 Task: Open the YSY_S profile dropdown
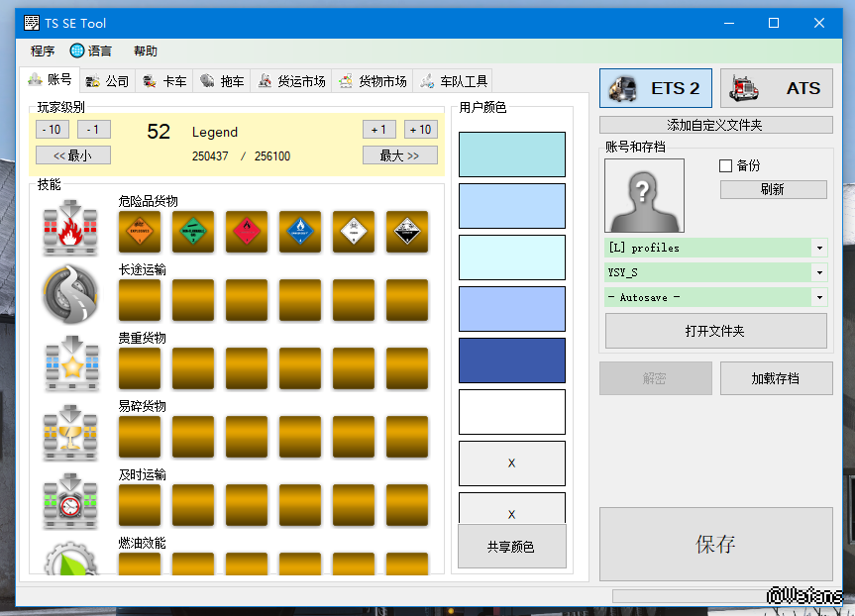point(819,272)
